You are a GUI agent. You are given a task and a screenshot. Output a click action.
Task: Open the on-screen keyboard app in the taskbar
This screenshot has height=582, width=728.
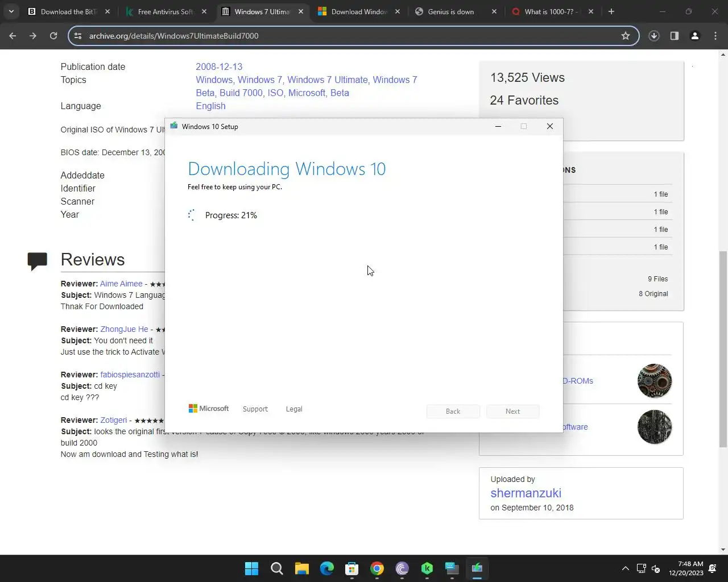coord(452,568)
